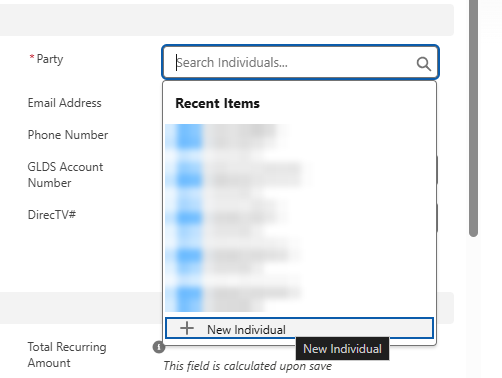Image resolution: width=502 pixels, height=378 pixels.
Task: Click the Party field label
Action: coord(50,59)
